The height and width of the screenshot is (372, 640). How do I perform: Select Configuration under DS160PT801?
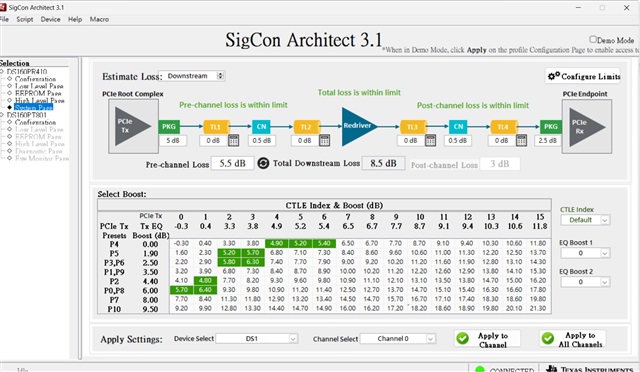tap(35, 122)
